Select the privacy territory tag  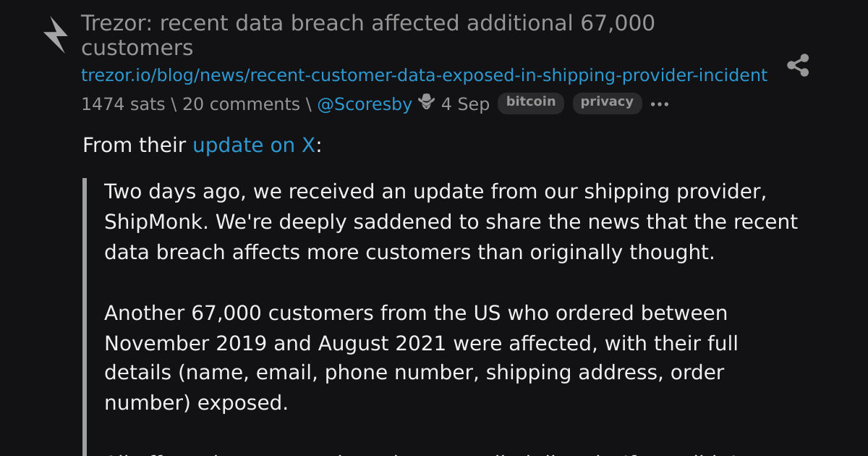[x=607, y=103]
